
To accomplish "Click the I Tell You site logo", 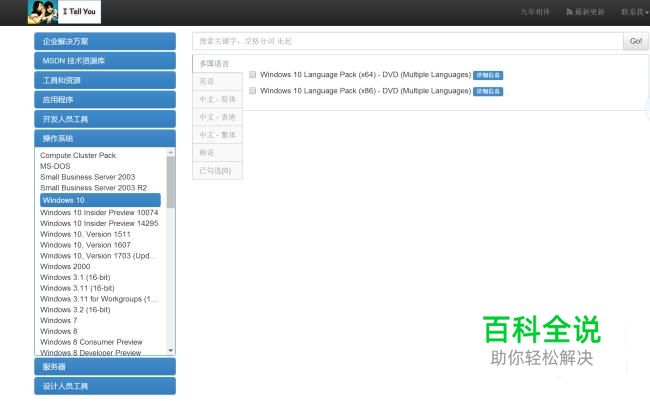I will tap(64, 12).
